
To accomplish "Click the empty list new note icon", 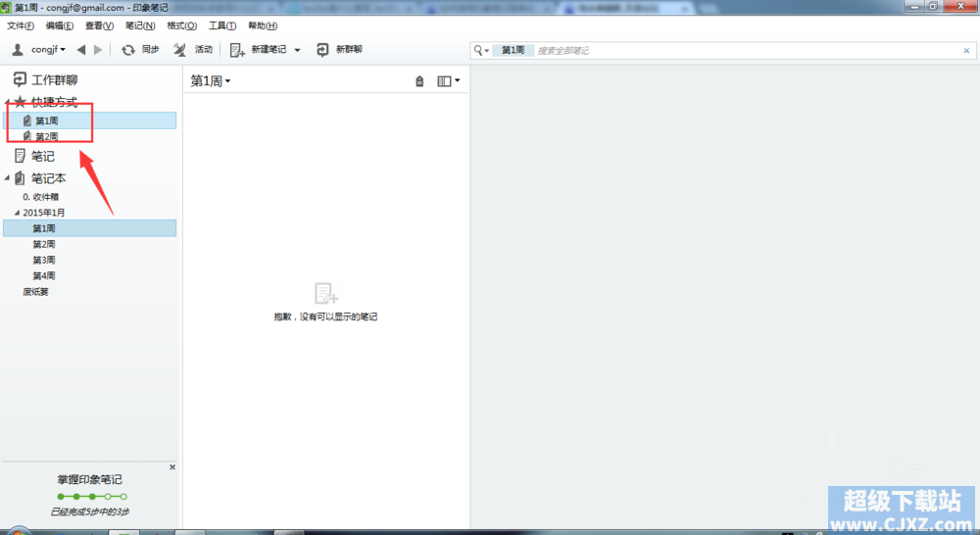I will (x=325, y=293).
